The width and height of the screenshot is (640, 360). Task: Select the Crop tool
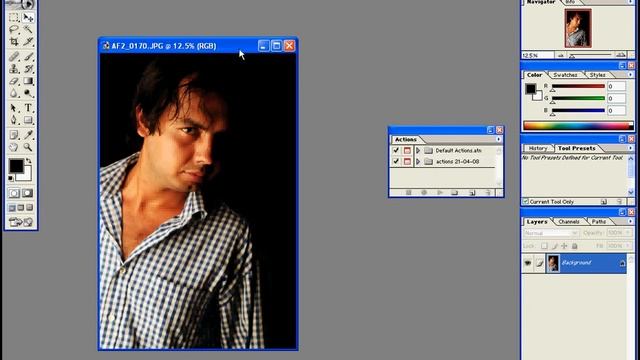point(14,42)
